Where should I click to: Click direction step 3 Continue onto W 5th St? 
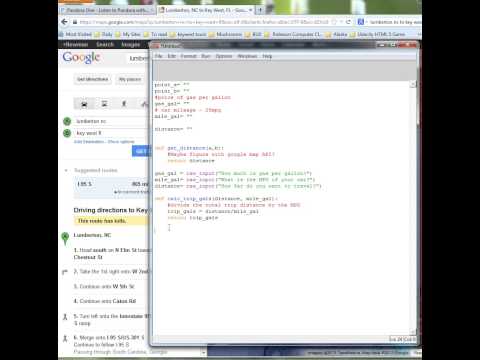(104, 287)
